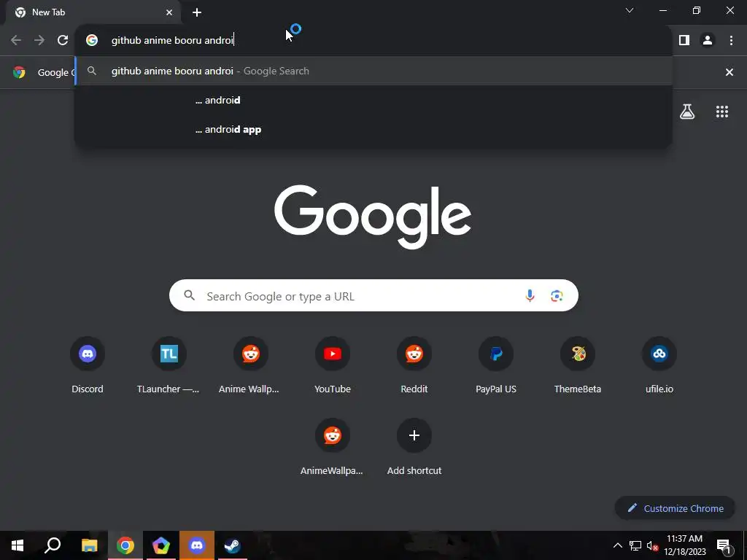Open the ThemeBeta shortcut
The height and width of the screenshot is (560, 747).
click(578, 366)
